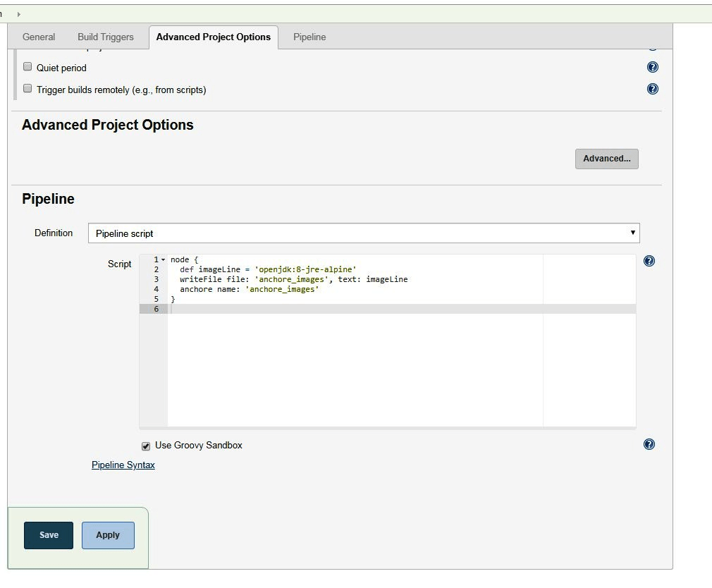The image size is (712, 588).
Task: Click the script editor's bottom resize bar
Action: pos(387,428)
